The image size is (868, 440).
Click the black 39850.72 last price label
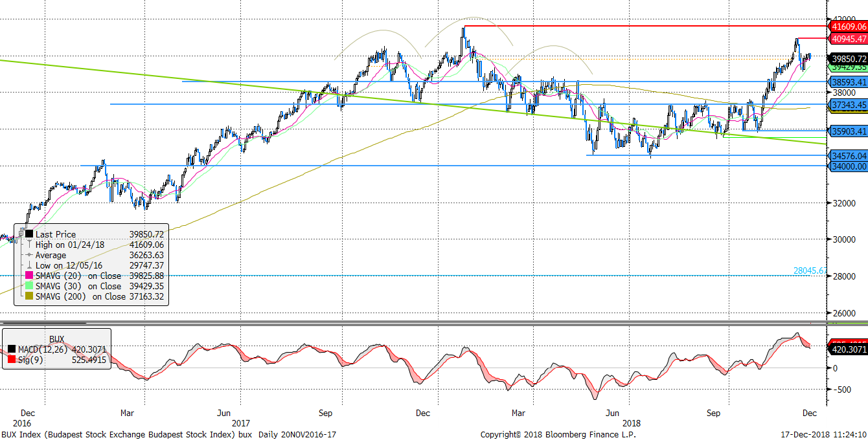point(848,59)
